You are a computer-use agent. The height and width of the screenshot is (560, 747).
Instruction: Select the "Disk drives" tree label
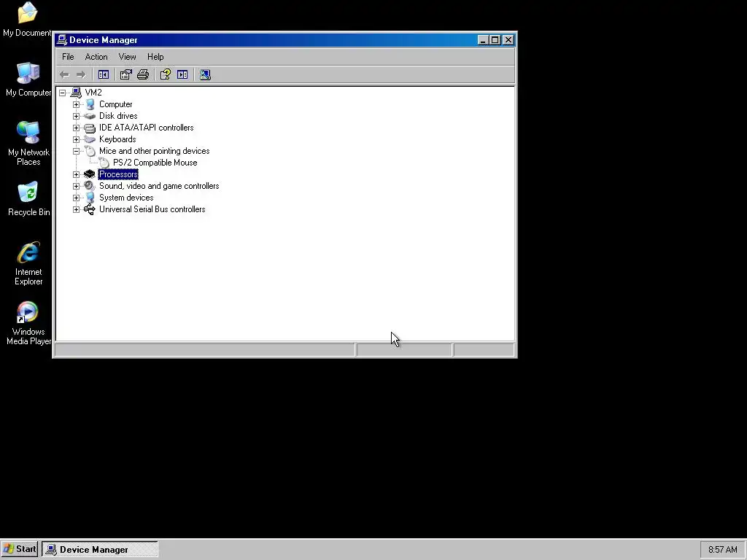click(x=118, y=116)
